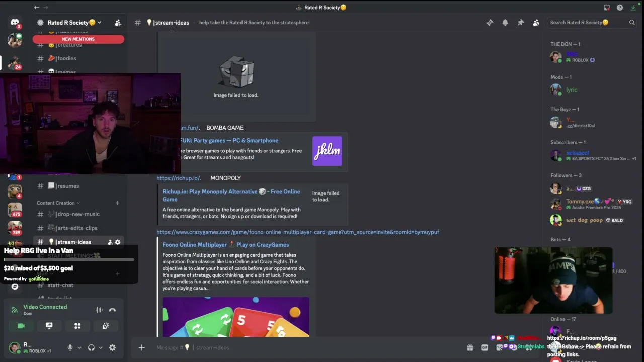The height and width of the screenshot is (362, 644).
Task: Open the server icon with badge 4
Action: pyautogui.click(x=15, y=191)
